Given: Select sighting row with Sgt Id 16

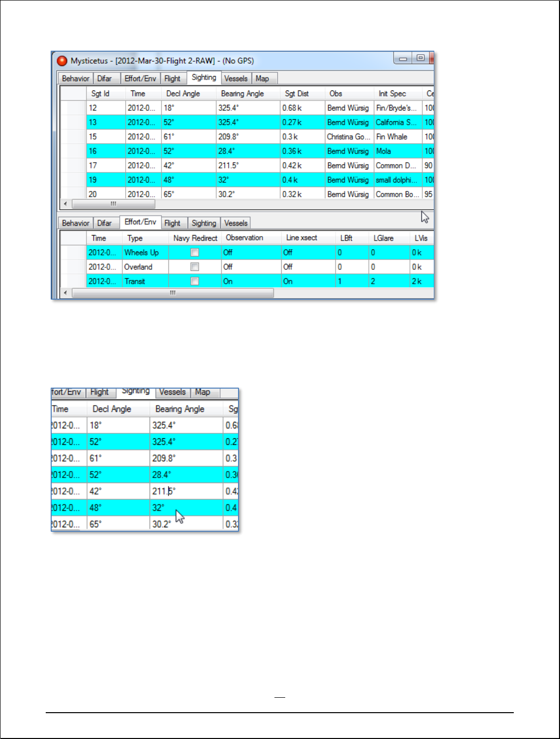Looking at the screenshot, I should click(247, 151).
